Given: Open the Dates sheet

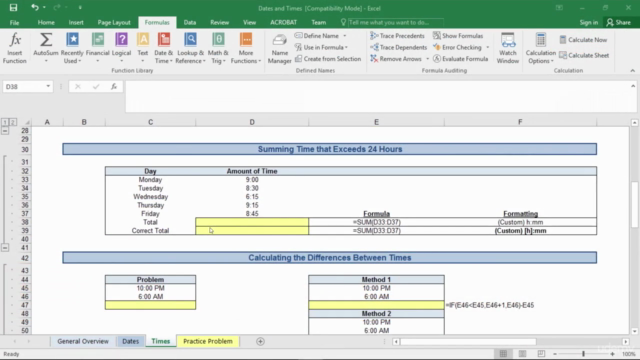Looking at the screenshot, I should point(131,341).
